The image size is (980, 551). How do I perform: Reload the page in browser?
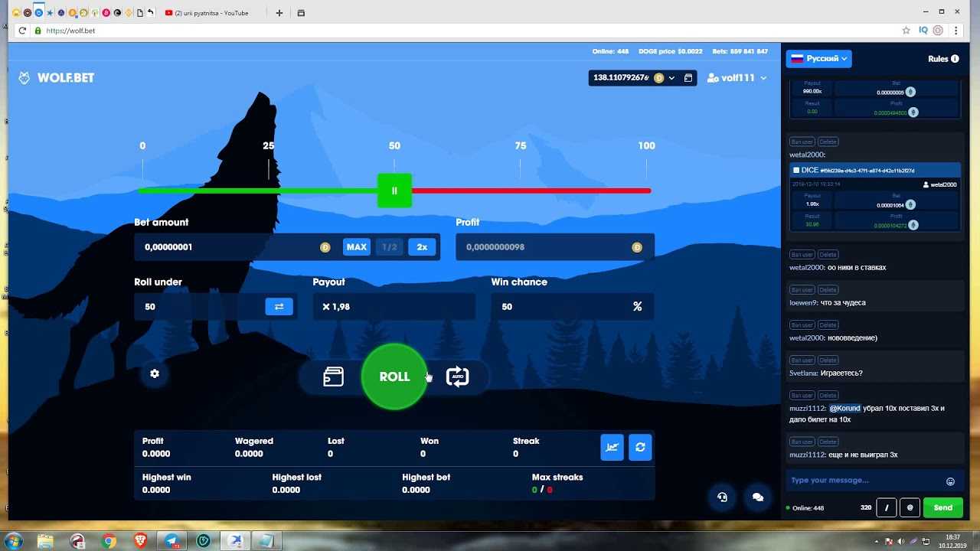click(x=22, y=31)
